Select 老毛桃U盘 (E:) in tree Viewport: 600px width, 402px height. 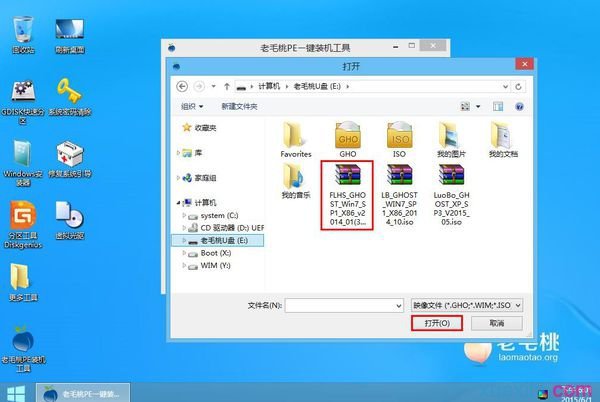coord(218,241)
